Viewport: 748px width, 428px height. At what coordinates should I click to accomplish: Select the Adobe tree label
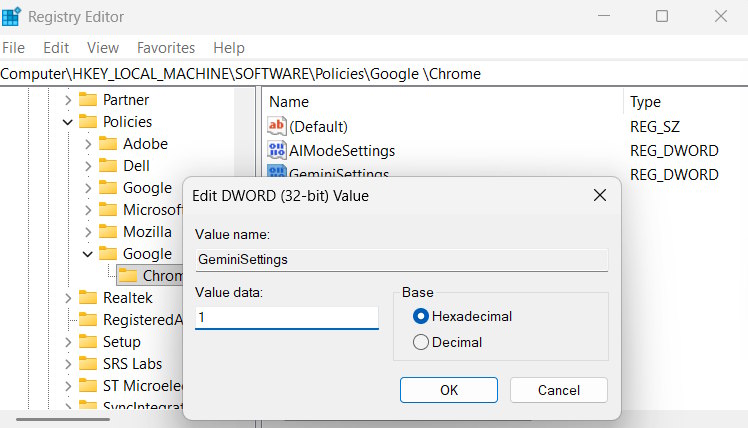145,144
